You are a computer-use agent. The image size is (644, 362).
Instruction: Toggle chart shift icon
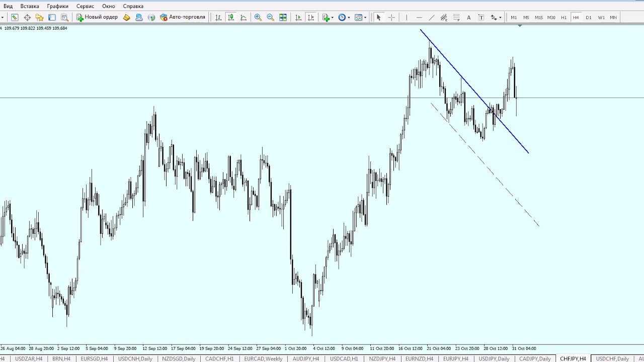pyautogui.click(x=311, y=17)
